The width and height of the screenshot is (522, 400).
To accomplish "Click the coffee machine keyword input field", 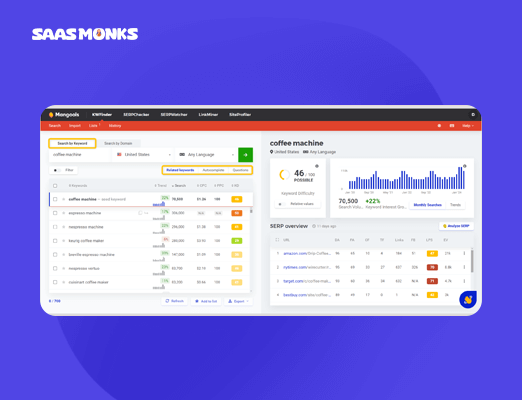I will coord(80,155).
